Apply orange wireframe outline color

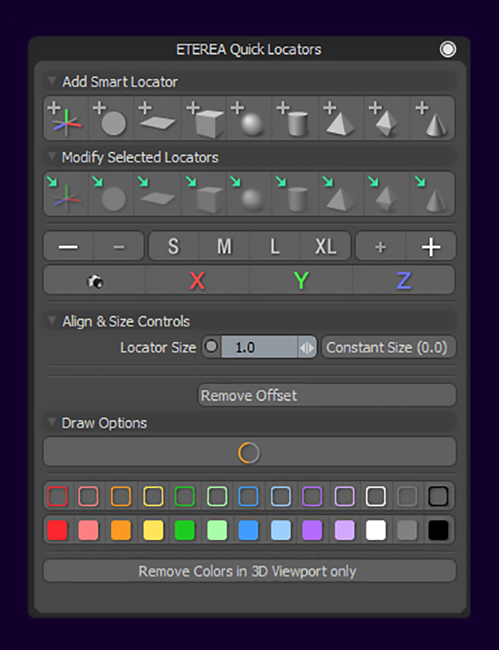121,496
